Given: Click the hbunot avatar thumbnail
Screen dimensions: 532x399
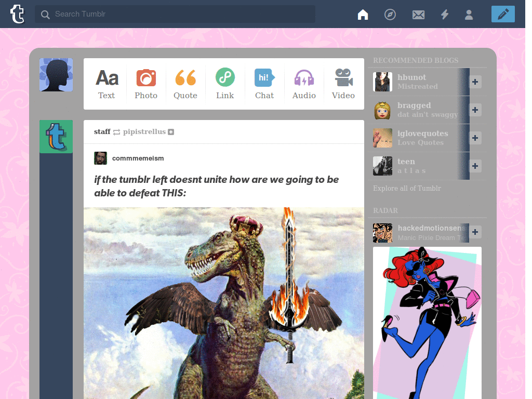Looking at the screenshot, I should 382,82.
